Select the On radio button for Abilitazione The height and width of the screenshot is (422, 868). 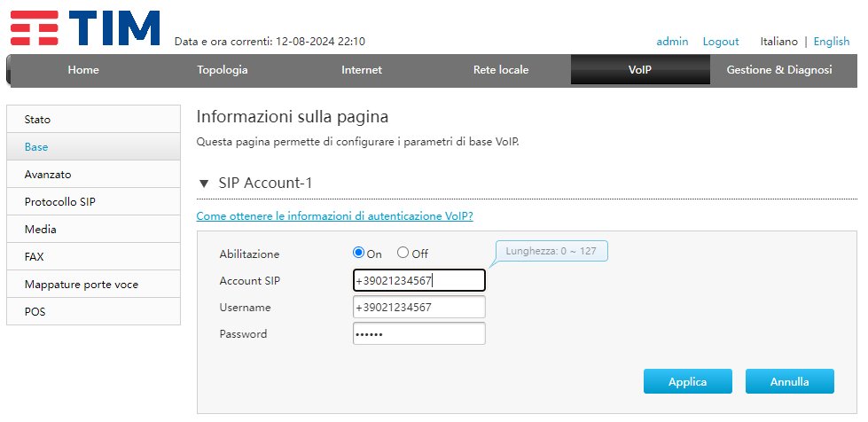359,253
